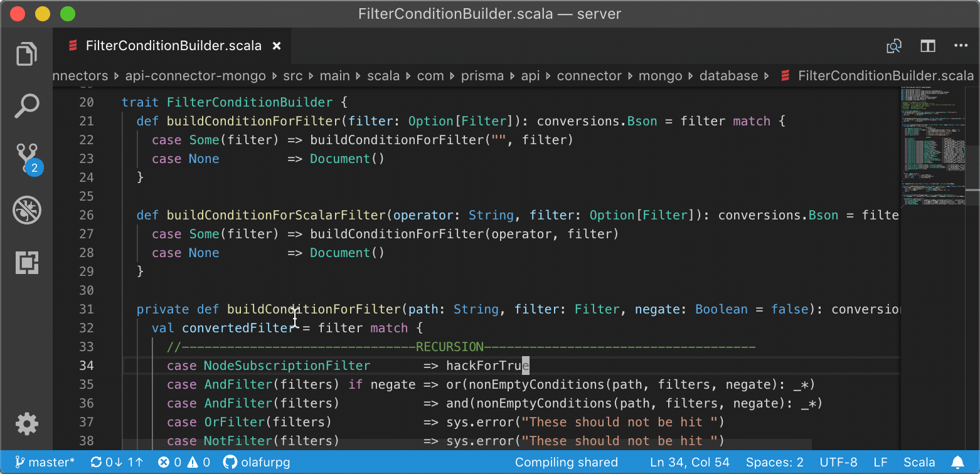Click convertedFilter on line 32
The height and width of the screenshot is (474, 980).
pyautogui.click(x=238, y=328)
